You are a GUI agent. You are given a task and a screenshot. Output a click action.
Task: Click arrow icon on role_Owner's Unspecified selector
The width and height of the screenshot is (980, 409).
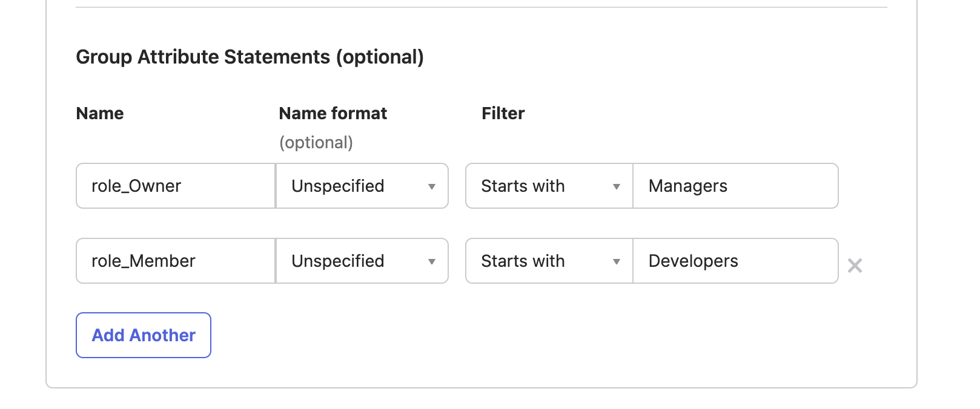tap(432, 186)
